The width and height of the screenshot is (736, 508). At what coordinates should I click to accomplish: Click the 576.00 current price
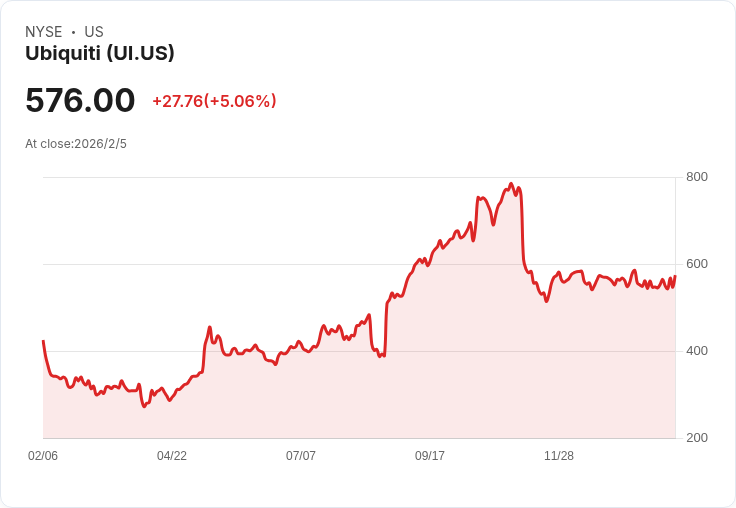80,100
